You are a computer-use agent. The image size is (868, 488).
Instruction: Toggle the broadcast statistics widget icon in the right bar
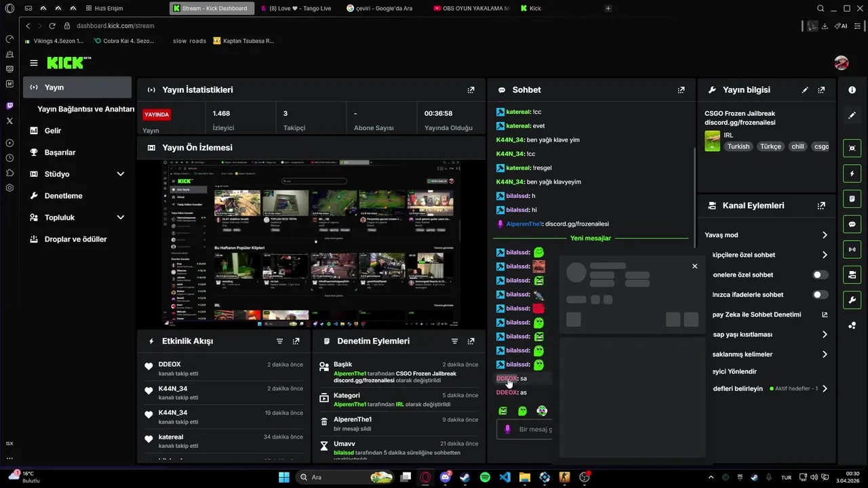852,249
